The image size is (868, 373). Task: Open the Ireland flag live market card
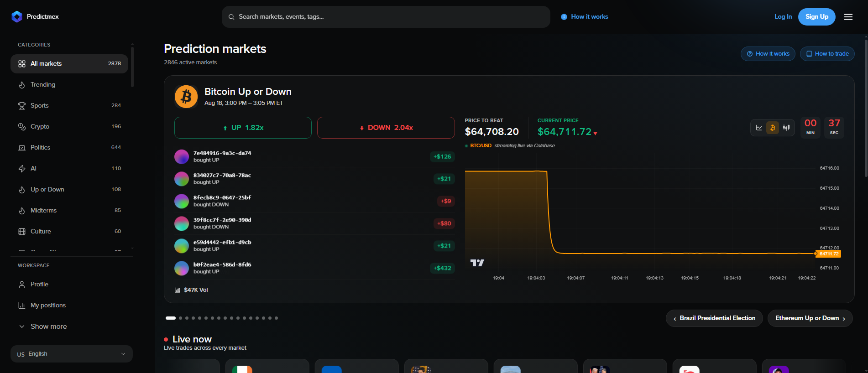point(267,366)
